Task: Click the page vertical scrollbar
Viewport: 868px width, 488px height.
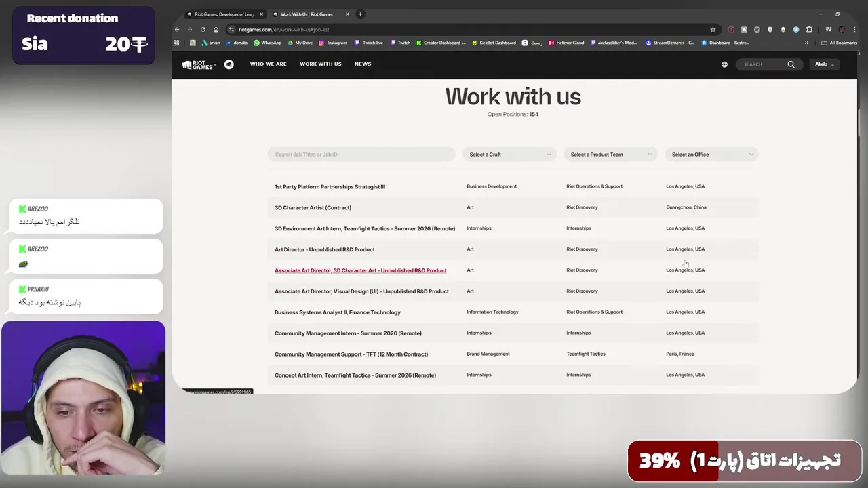Action: pyautogui.click(x=859, y=122)
